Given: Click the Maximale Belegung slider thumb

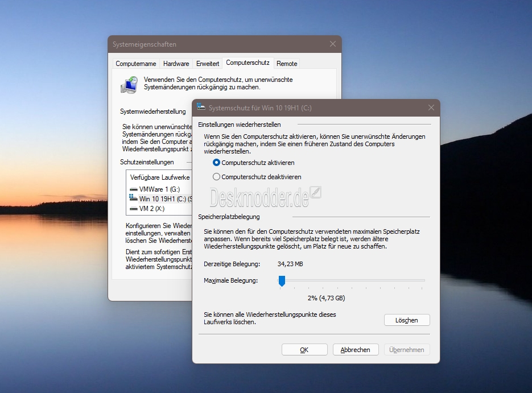Looking at the screenshot, I should click(282, 281).
